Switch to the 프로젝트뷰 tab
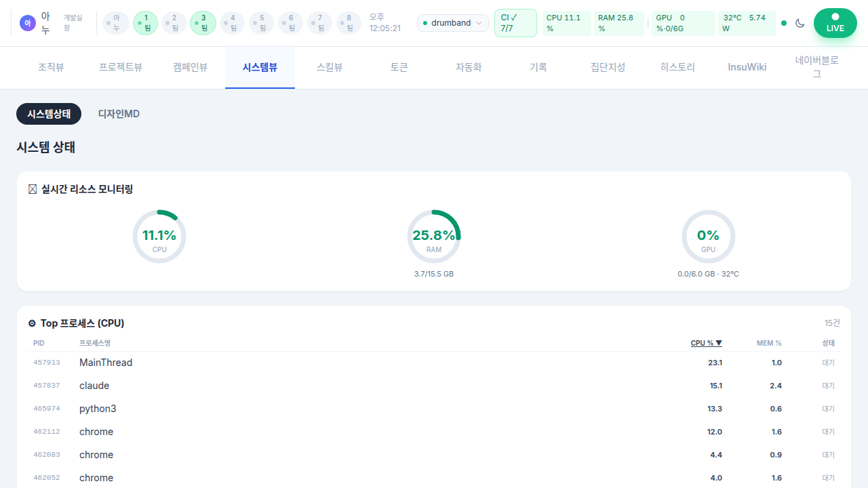This screenshot has width=868, height=488. [121, 67]
